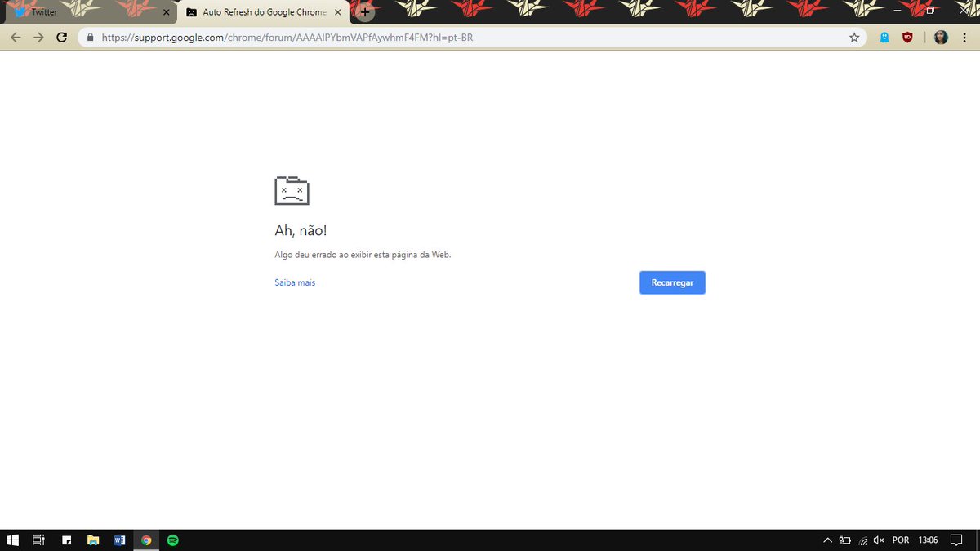Open the uBlock Origin extension
This screenshot has height=551, width=980.
907,38
